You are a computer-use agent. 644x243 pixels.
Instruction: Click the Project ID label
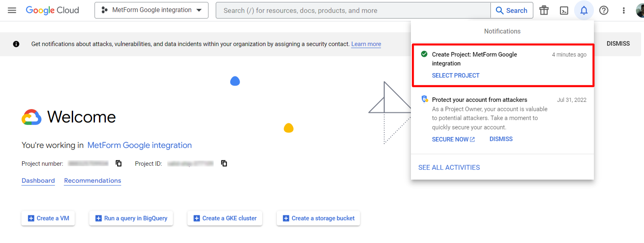tap(148, 164)
